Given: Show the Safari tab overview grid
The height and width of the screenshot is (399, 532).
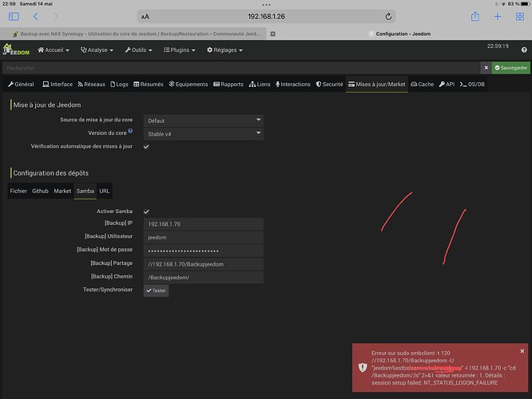Looking at the screenshot, I should point(520,16).
